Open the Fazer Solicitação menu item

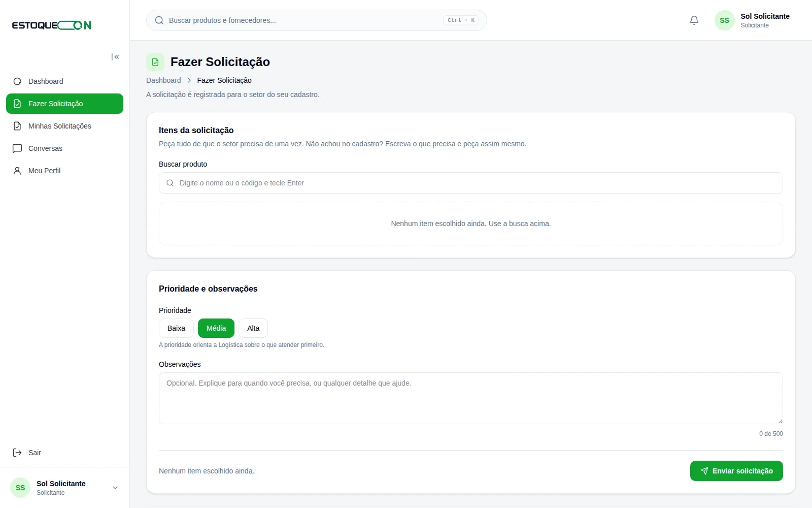[x=64, y=104]
